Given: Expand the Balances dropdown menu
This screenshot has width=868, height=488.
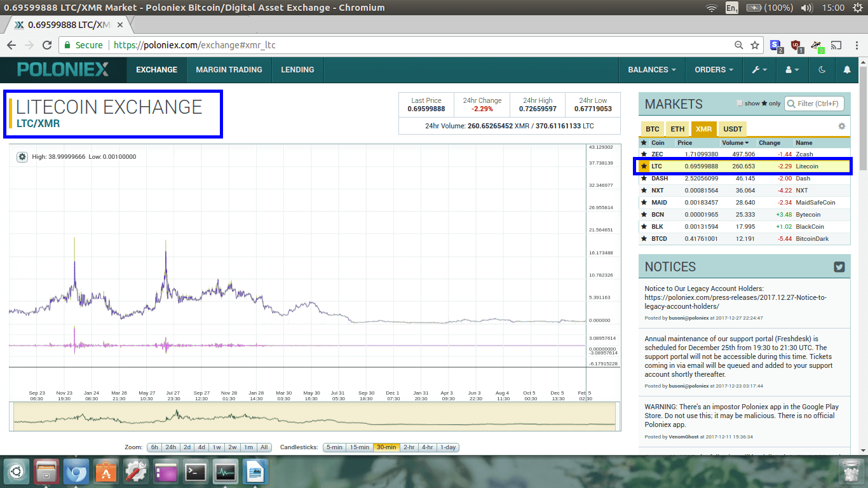Looking at the screenshot, I should 652,70.
